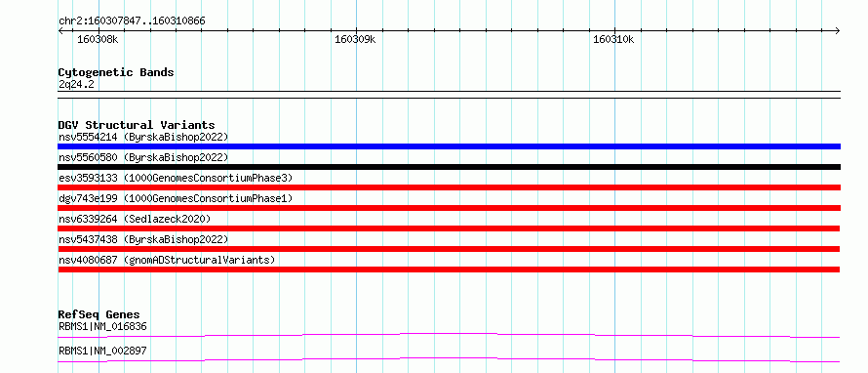Select the 2q24.2 cytogenetic band label
868x373 pixels.
click(76, 84)
